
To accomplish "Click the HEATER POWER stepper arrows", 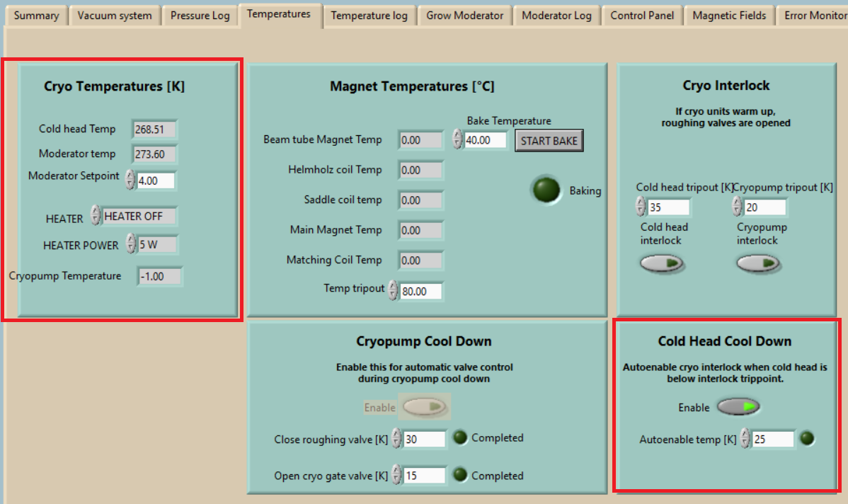I will coord(132,244).
